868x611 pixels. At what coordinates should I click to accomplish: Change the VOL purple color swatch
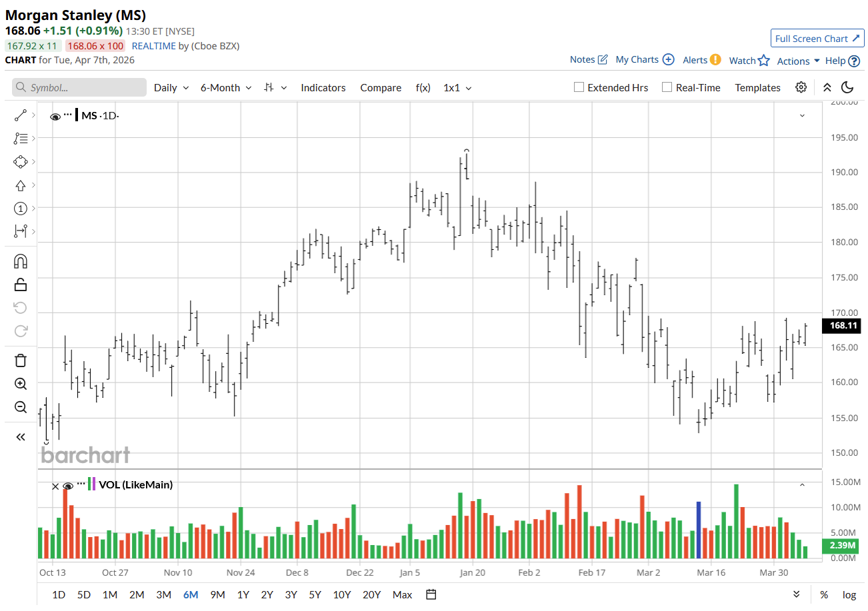[x=94, y=484]
